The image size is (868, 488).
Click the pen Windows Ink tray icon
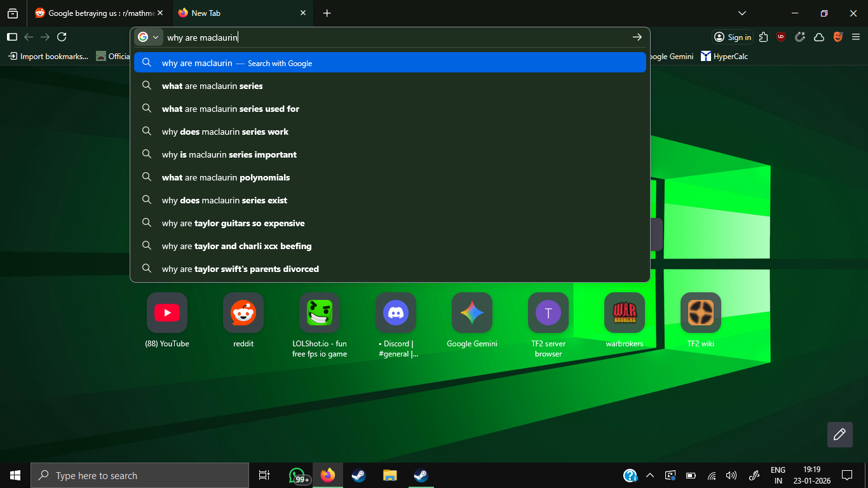click(754, 475)
